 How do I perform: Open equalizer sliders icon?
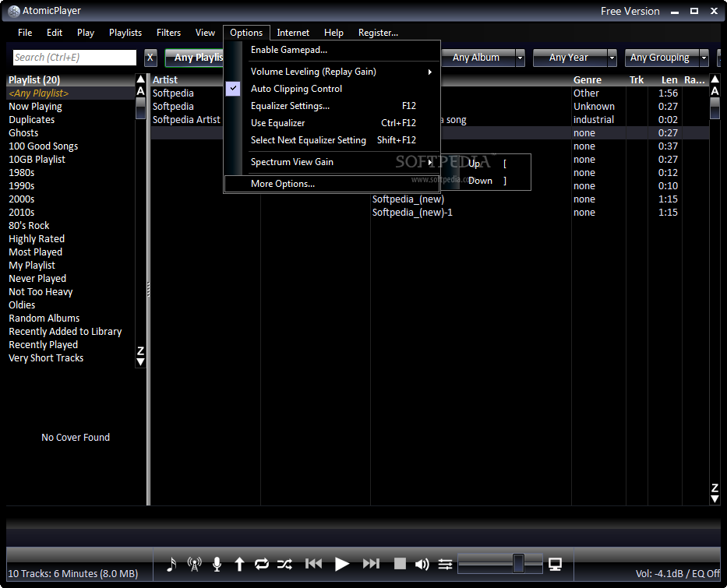(445, 564)
